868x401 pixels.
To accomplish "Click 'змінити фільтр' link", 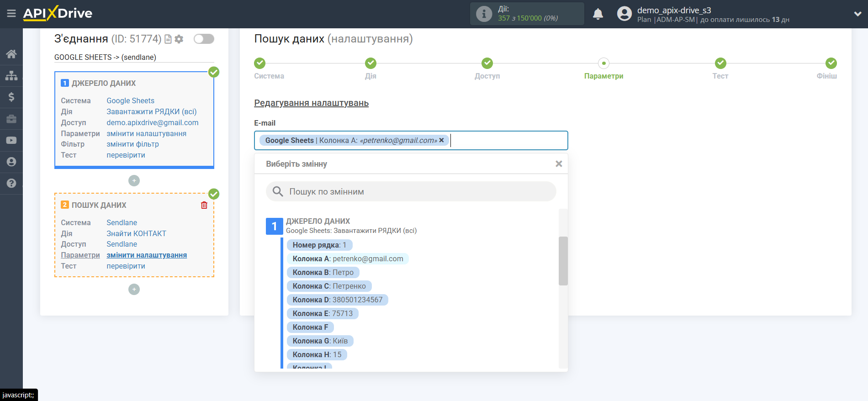I will click(x=132, y=144).
